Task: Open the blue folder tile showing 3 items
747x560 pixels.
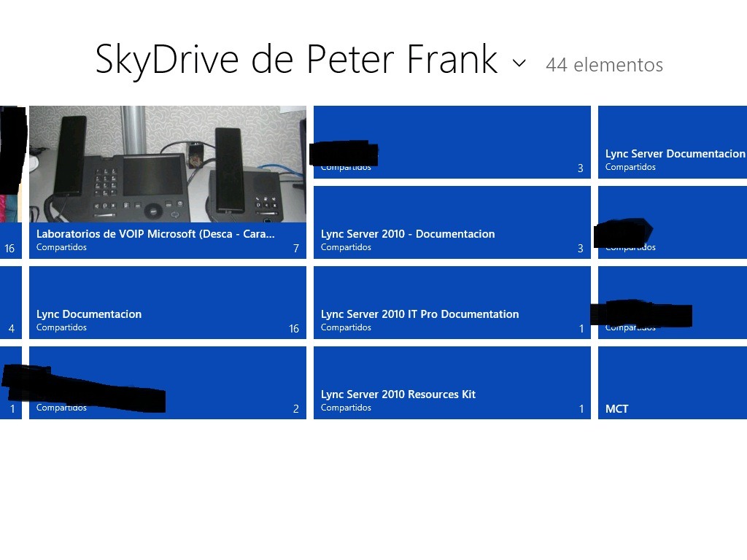Action: [x=452, y=139]
